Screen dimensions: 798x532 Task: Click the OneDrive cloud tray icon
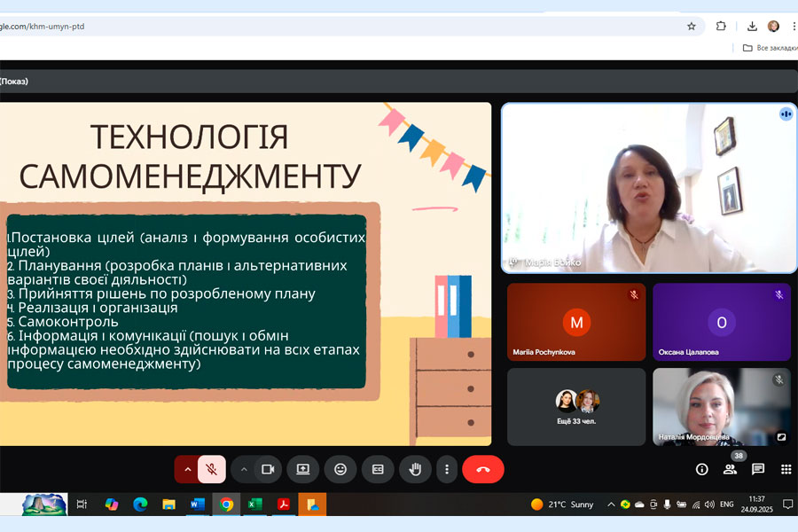click(x=639, y=505)
